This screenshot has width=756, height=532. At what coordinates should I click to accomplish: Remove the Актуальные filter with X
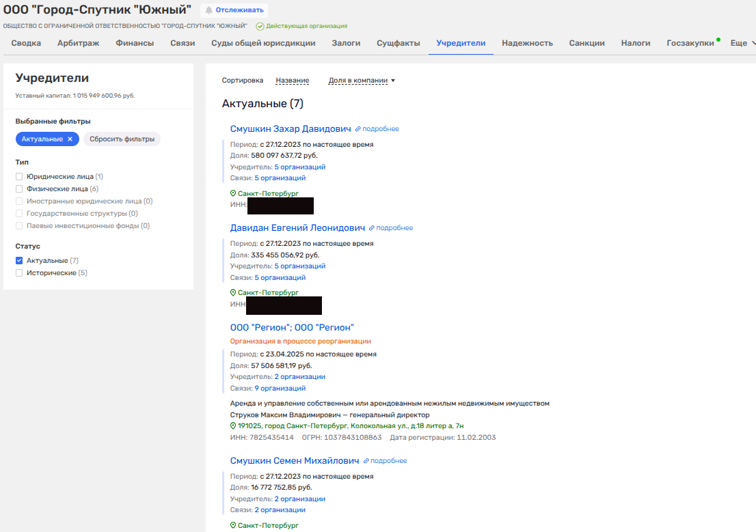(x=70, y=139)
